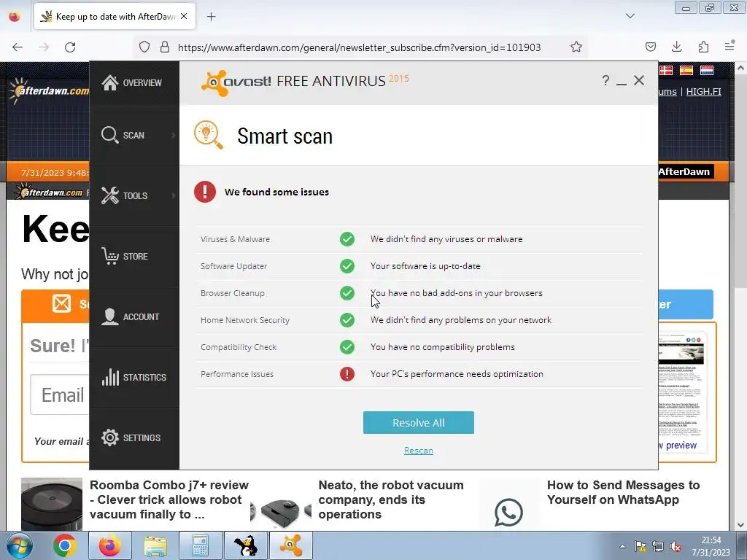The height and width of the screenshot is (560, 747).
Task: Click the padlock site info icon
Action: (165, 47)
